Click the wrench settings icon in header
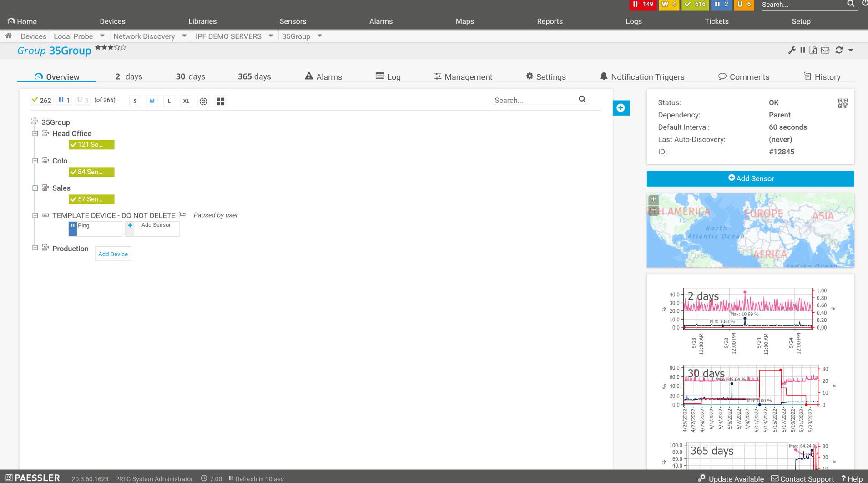868x483 pixels. [x=792, y=51]
